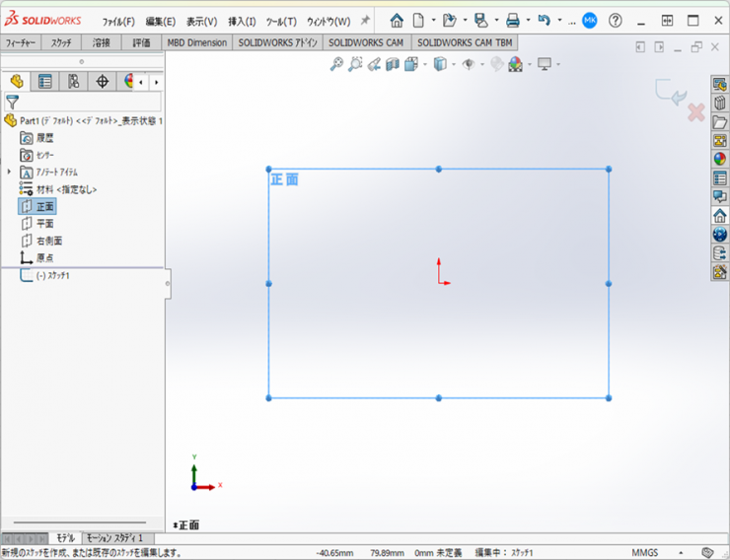
Task: Select the 平面 plane in feature tree
Action: point(44,223)
